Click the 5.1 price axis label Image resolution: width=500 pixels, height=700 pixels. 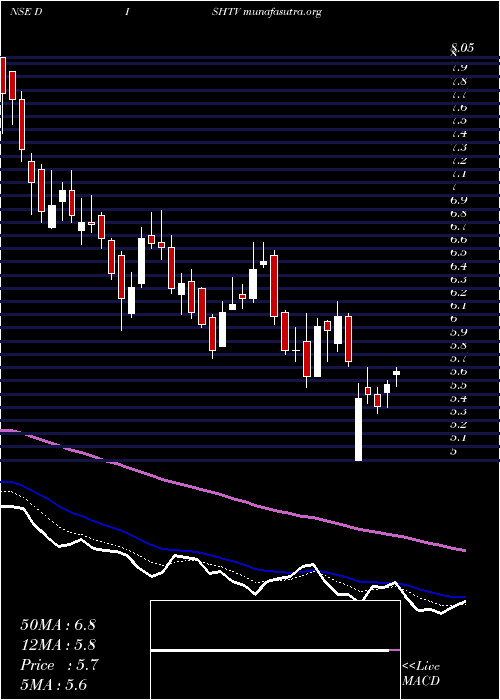click(x=459, y=438)
